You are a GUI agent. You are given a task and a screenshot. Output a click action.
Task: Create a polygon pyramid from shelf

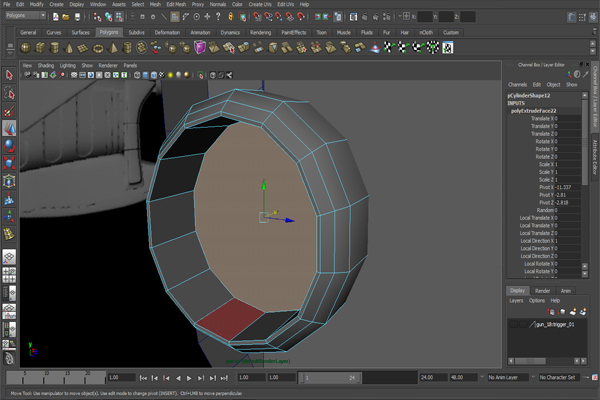(x=113, y=48)
